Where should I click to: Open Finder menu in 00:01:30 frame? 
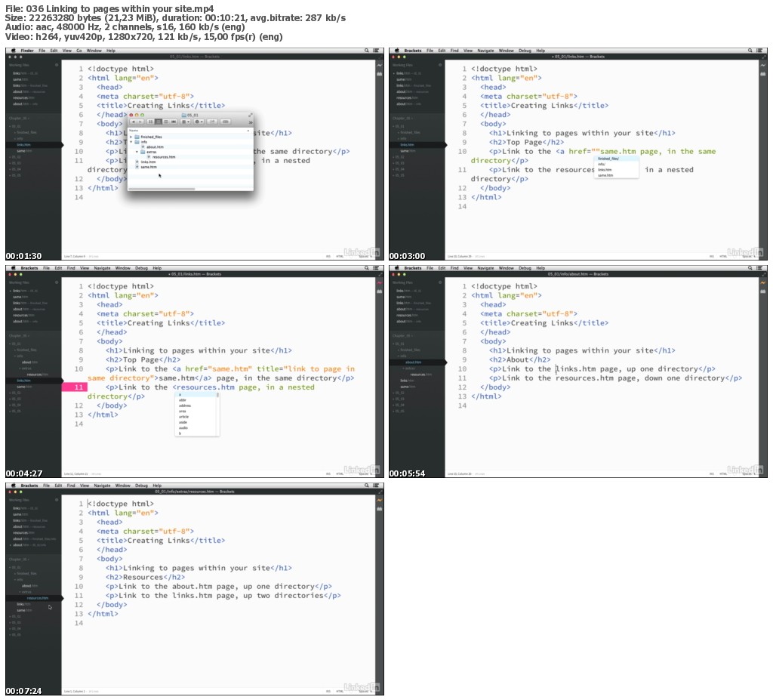[27, 51]
